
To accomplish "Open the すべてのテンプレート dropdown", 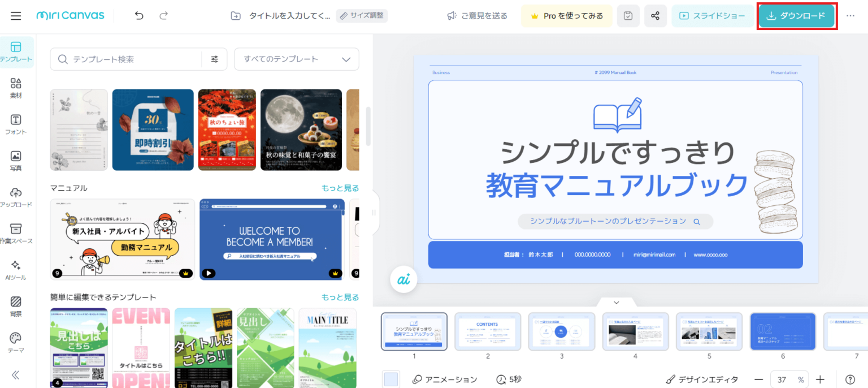I will tap(296, 59).
